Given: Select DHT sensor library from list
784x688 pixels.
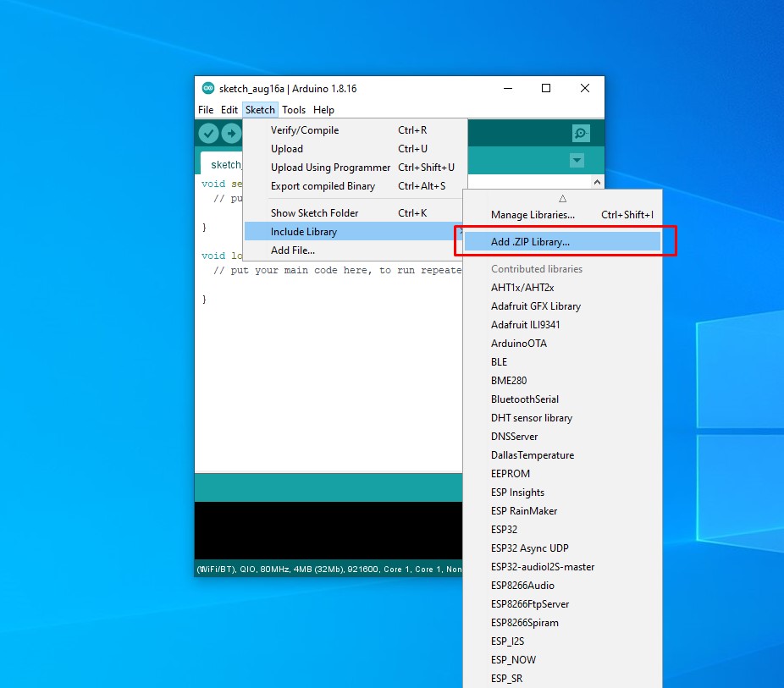Looking at the screenshot, I should pos(532,418).
